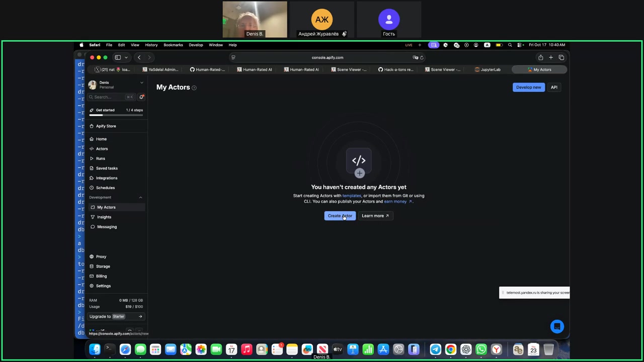
Task: Open the Bookmarks menu in menu bar
Action: coord(173,45)
